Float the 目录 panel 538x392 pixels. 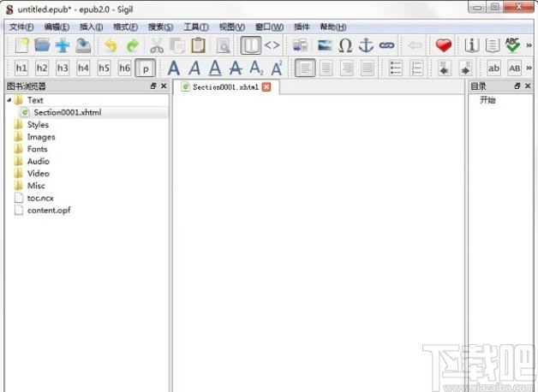pos(517,86)
